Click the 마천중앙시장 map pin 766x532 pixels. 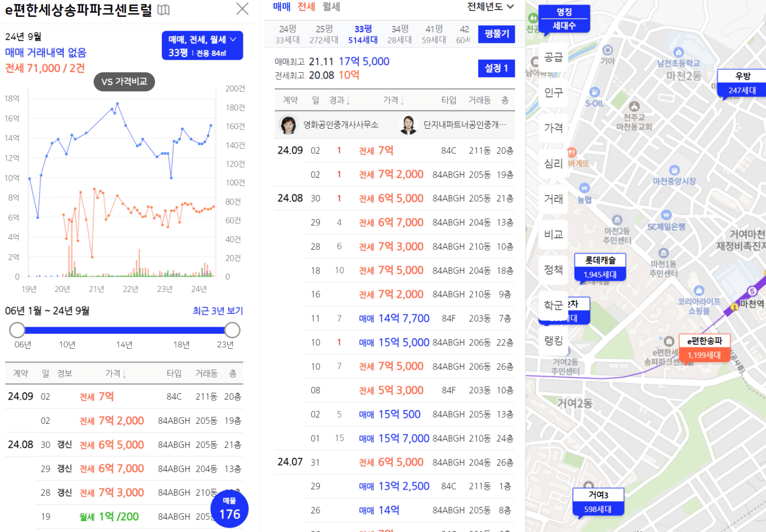point(674,171)
